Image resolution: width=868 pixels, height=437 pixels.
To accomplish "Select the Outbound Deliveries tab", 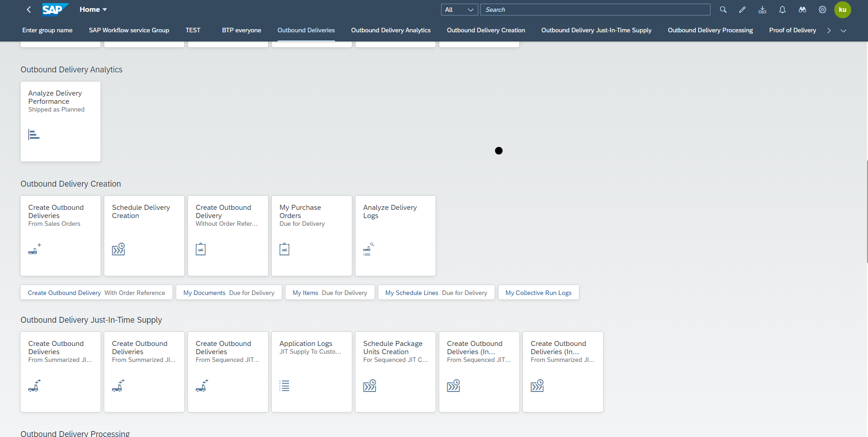I will (x=306, y=30).
